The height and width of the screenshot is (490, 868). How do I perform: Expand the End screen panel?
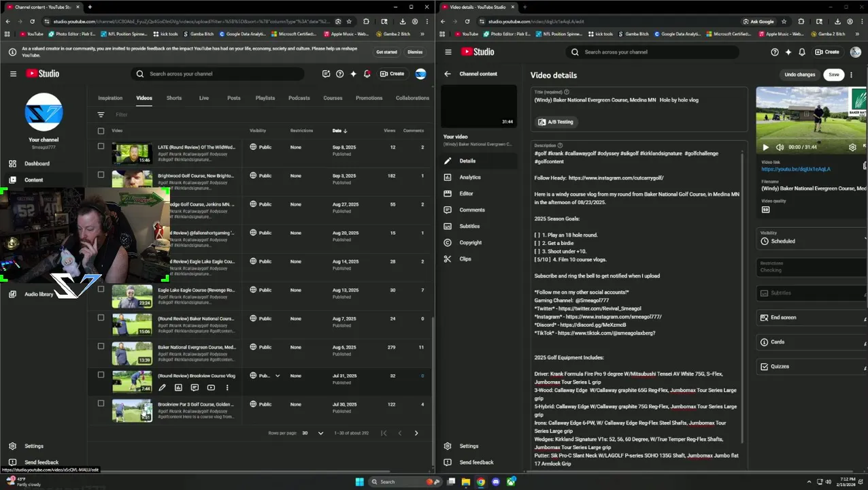(812, 317)
